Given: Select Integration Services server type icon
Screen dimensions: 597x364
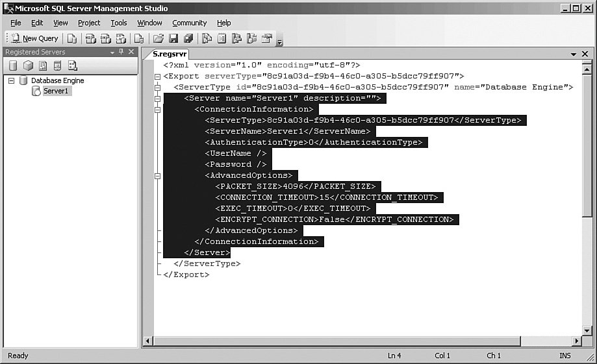Looking at the screenshot, I should (72, 66).
